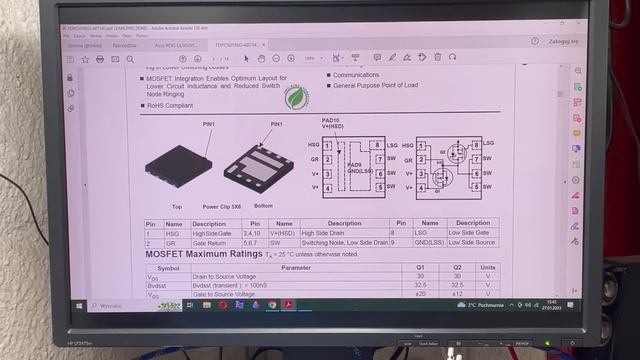
Task: Open the search tool in right panel
Action: (x=578, y=71)
